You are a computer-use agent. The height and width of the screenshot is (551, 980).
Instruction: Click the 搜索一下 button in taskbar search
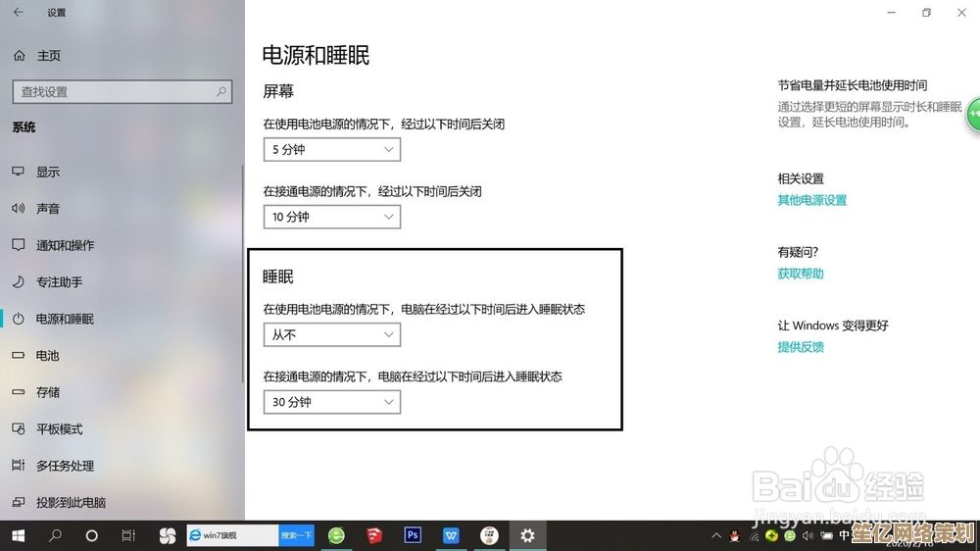click(x=296, y=535)
